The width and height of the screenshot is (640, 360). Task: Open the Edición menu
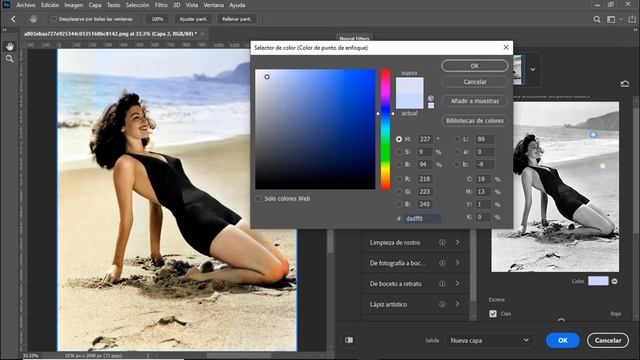(50, 5)
